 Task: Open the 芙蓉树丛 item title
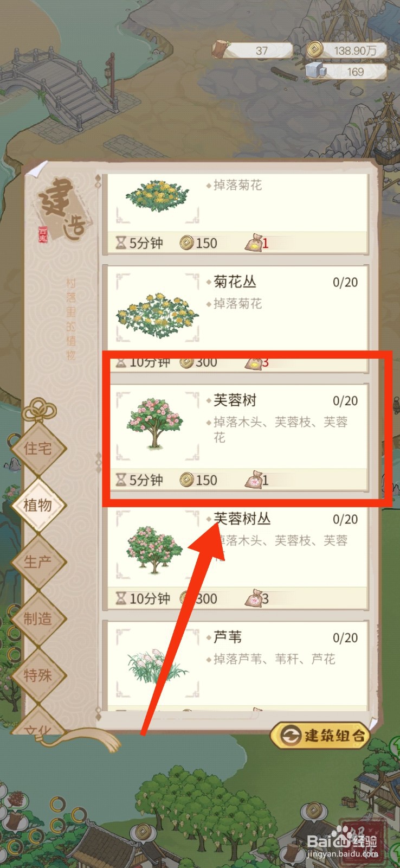tap(242, 519)
